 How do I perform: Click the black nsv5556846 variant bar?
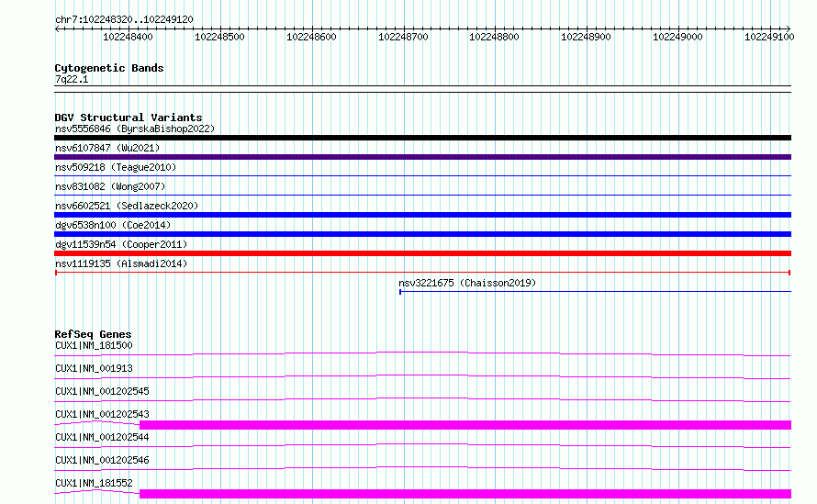422,138
